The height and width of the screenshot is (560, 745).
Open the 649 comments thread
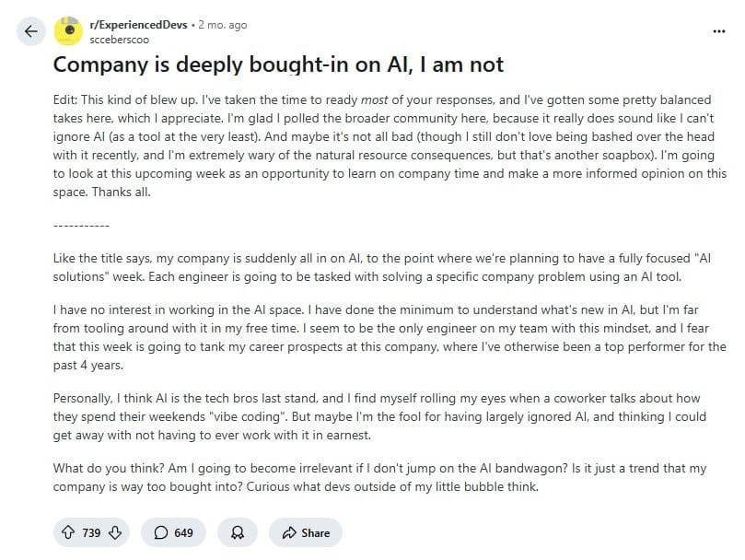point(172,532)
